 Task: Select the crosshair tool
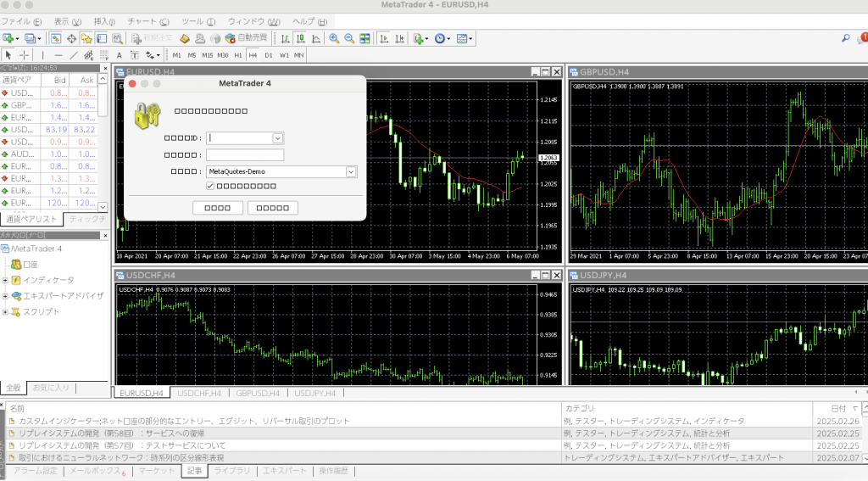click(24, 55)
